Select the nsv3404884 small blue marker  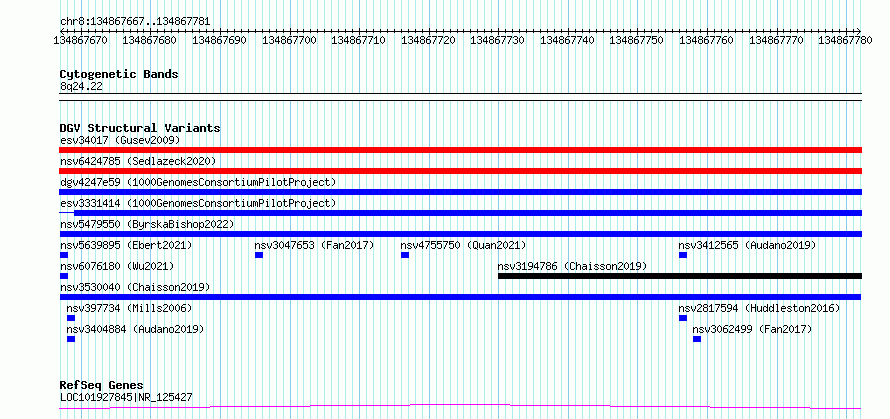click(71, 339)
